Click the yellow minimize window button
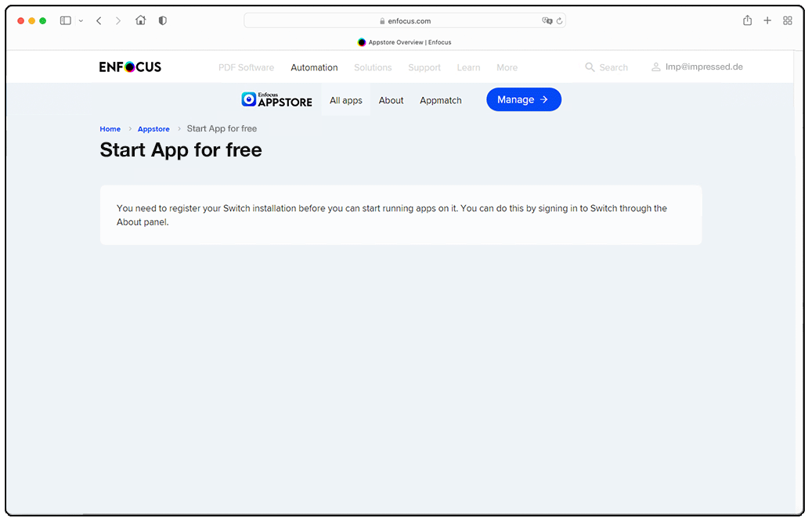This screenshot has width=812, height=522. pyautogui.click(x=31, y=20)
